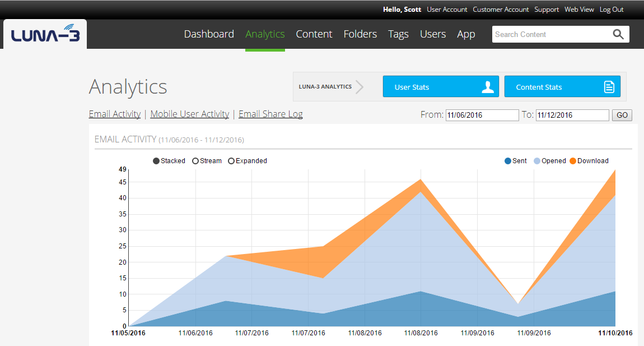The image size is (644, 346).
Task: Click the Support link
Action: [546, 10]
